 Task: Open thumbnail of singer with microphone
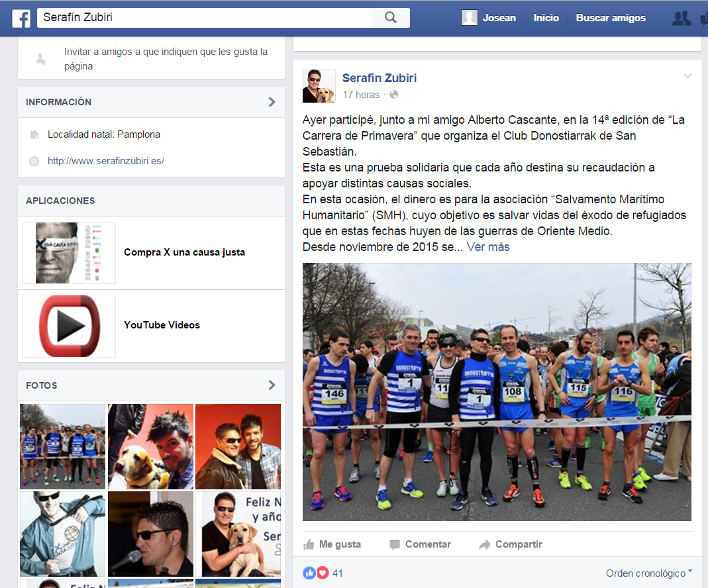150,534
